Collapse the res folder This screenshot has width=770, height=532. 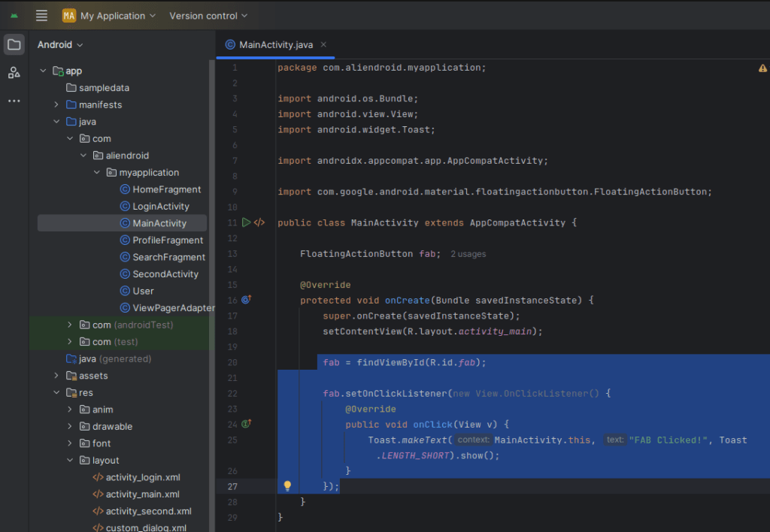pyautogui.click(x=56, y=392)
